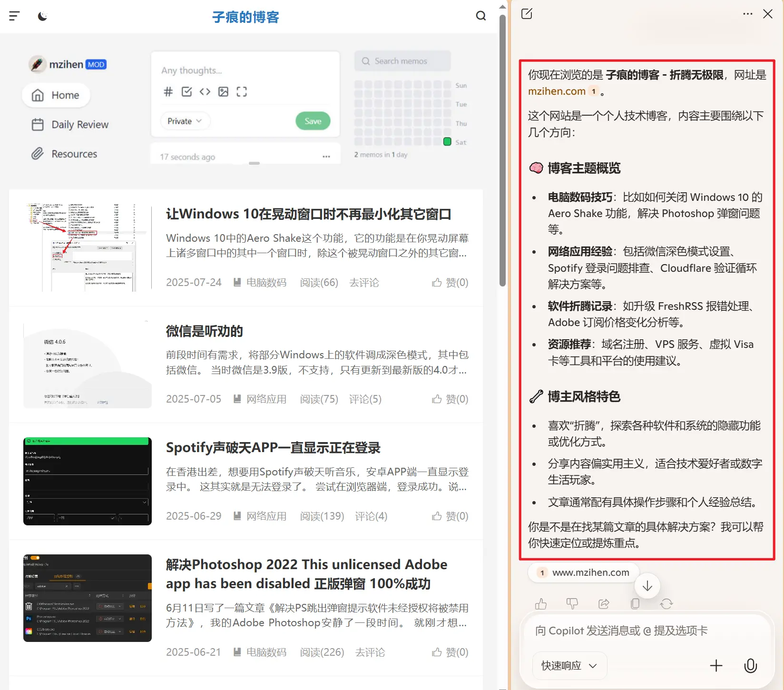This screenshot has height=690, width=784.
Task: Open the 微信 4.0.6 article thumbnail
Action: [88, 364]
